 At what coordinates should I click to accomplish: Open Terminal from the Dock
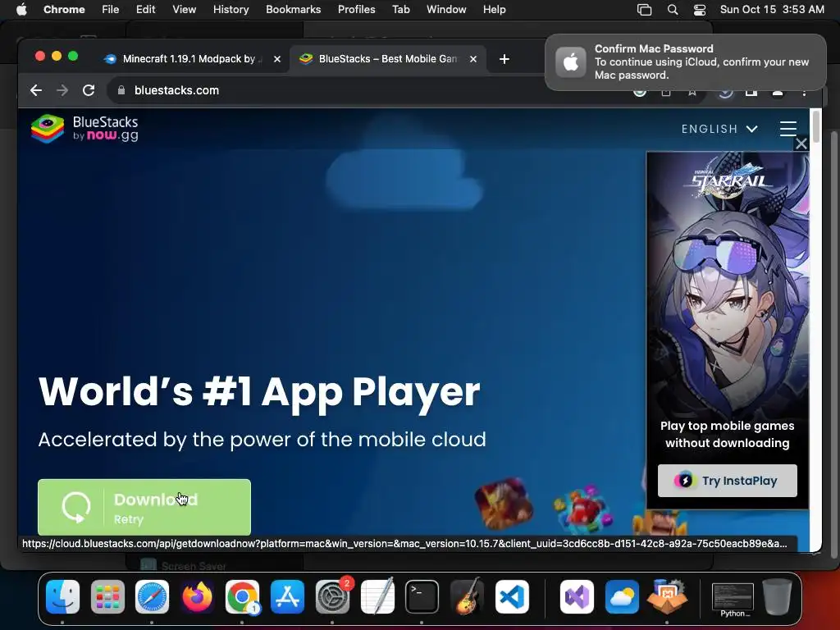click(422, 596)
